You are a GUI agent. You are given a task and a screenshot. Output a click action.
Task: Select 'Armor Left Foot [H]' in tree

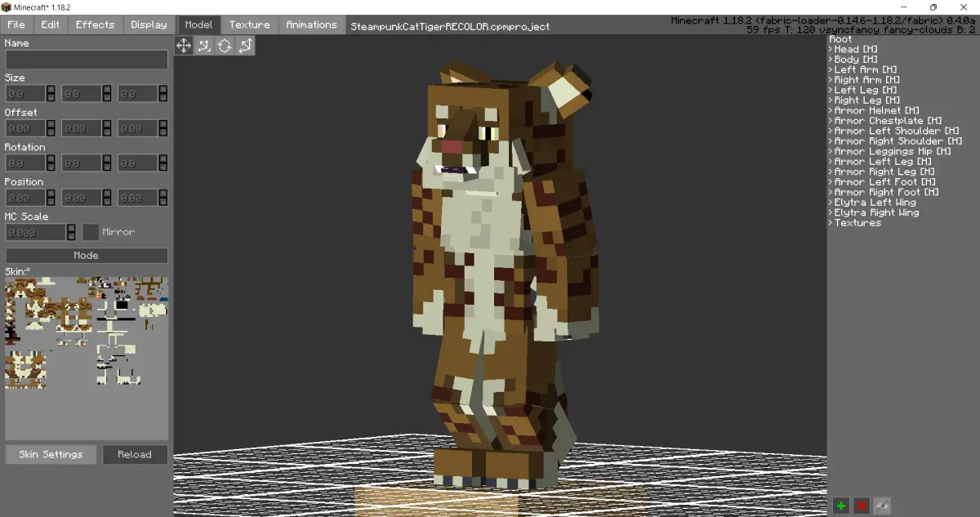click(884, 182)
